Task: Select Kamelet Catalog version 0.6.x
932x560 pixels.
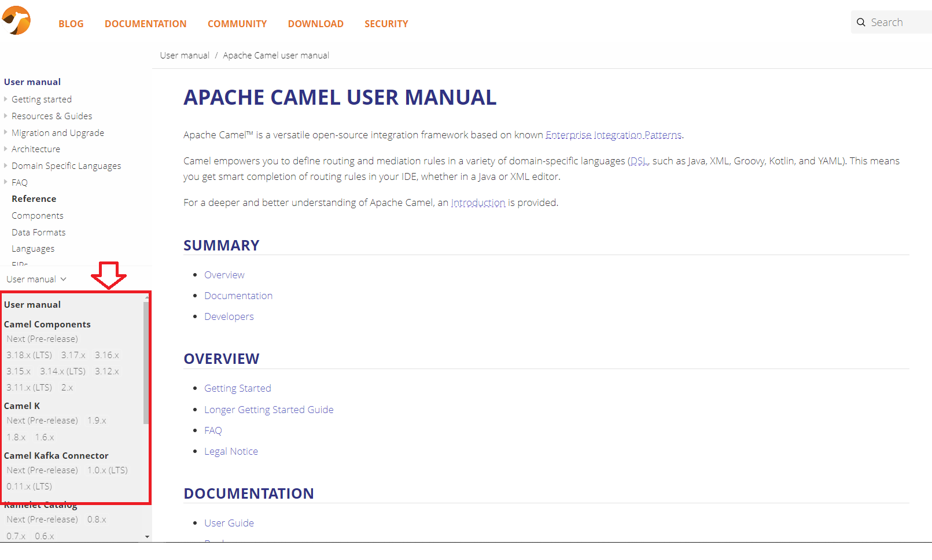Action: pyautogui.click(x=45, y=536)
